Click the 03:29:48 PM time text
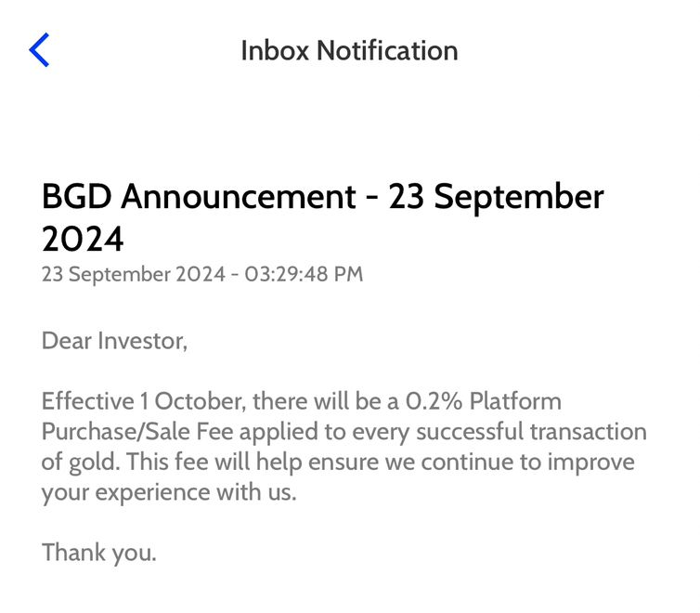The width and height of the screenshot is (700, 613). click(303, 274)
